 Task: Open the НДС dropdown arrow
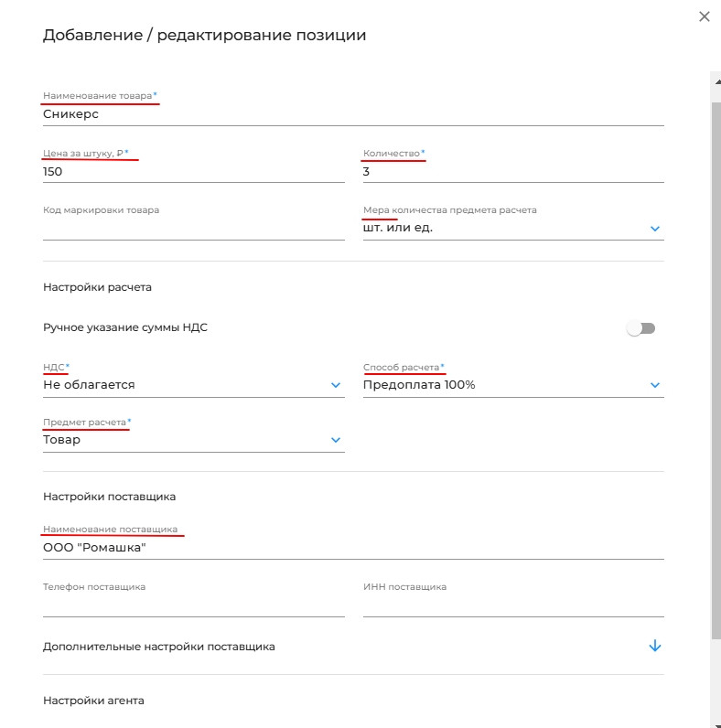click(336, 385)
